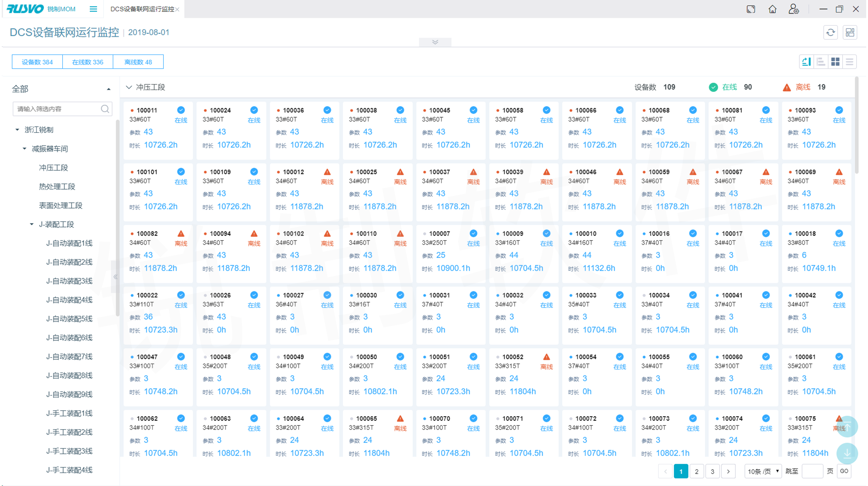The width and height of the screenshot is (868, 486).
Task: Switch to the bar chart view
Action: [821, 62]
